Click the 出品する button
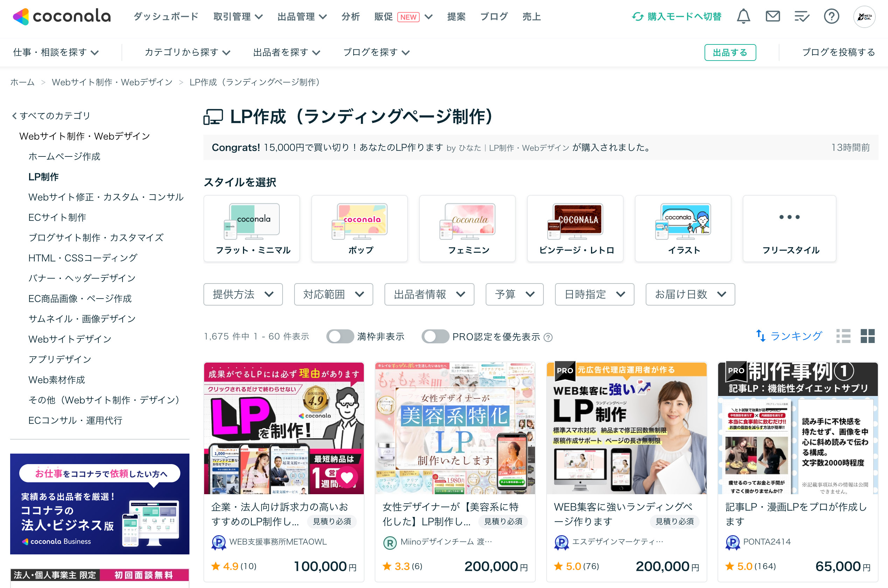888x588 pixels. (x=730, y=52)
